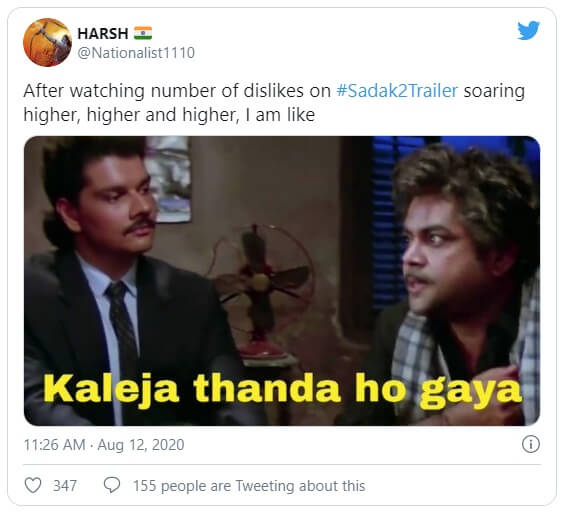Screen dimensions: 563x516
Task: Click the "Kaleja thanda ho gaya" caption
Action: 282,390
